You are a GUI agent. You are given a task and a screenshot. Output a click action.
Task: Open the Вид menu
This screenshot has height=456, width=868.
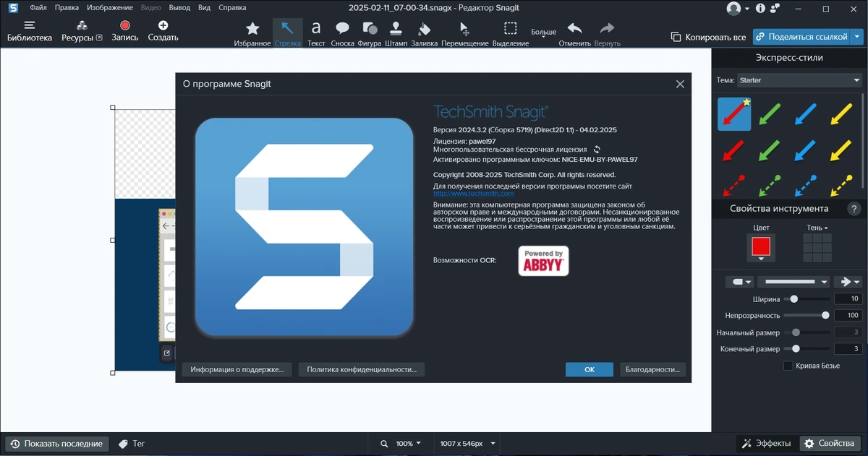[x=204, y=8]
